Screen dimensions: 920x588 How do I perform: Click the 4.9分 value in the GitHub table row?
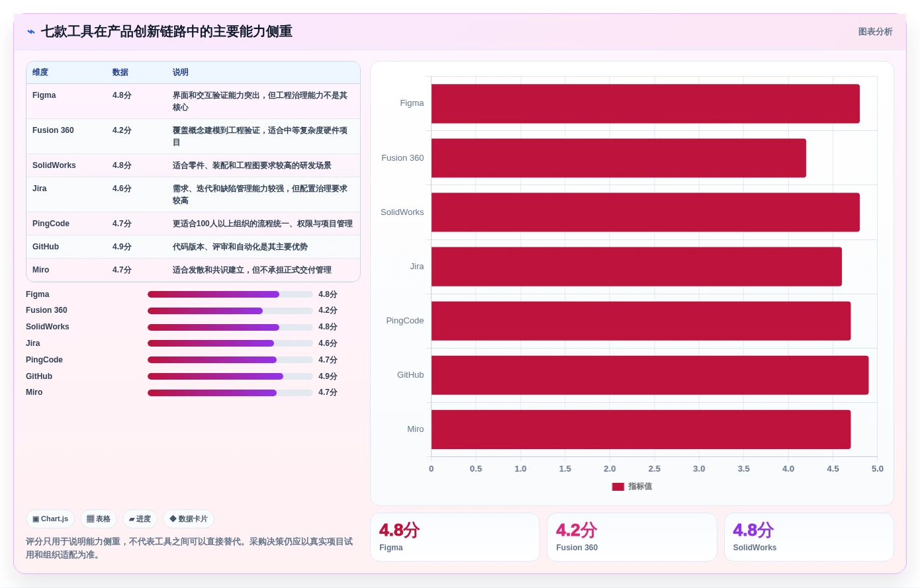pos(122,247)
